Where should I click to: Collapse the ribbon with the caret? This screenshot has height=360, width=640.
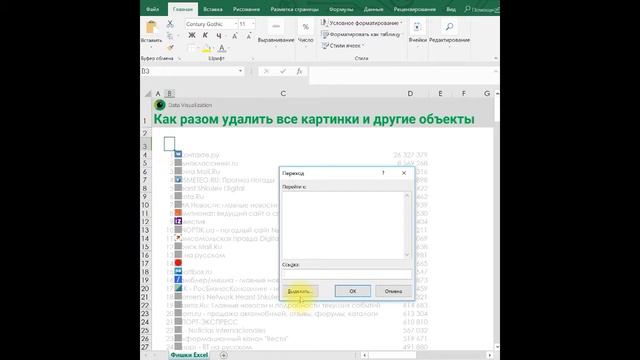(x=496, y=58)
